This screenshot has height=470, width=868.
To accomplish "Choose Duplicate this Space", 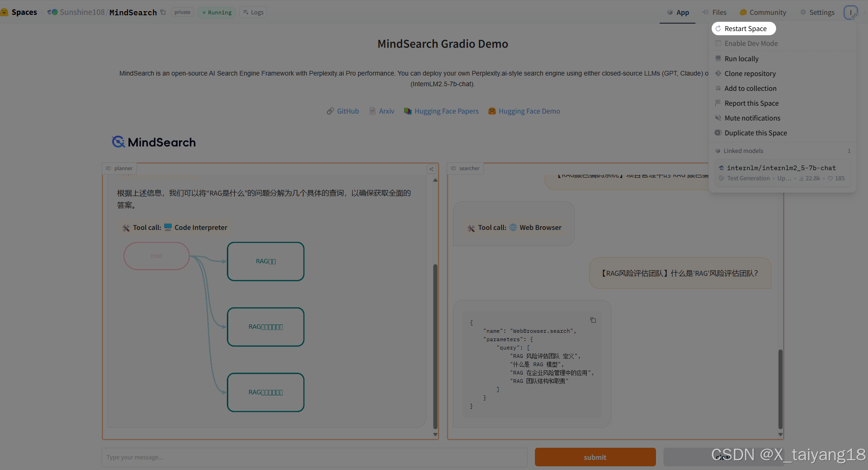I will pos(755,133).
